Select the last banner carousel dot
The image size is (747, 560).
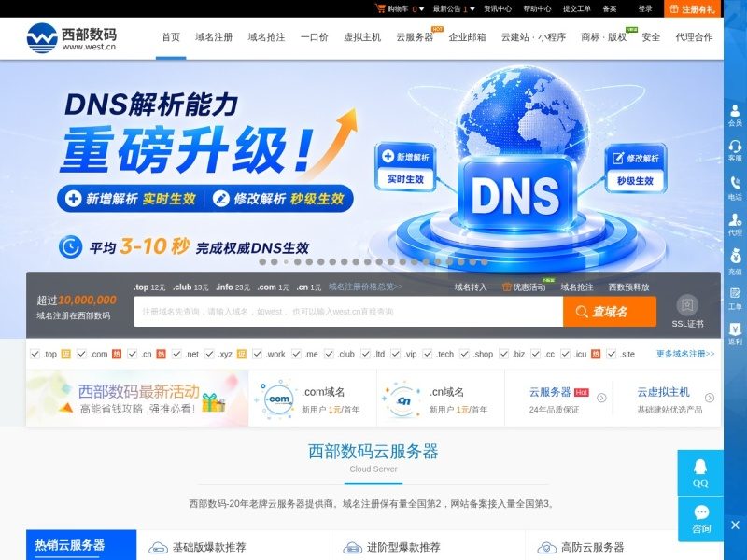(485, 262)
